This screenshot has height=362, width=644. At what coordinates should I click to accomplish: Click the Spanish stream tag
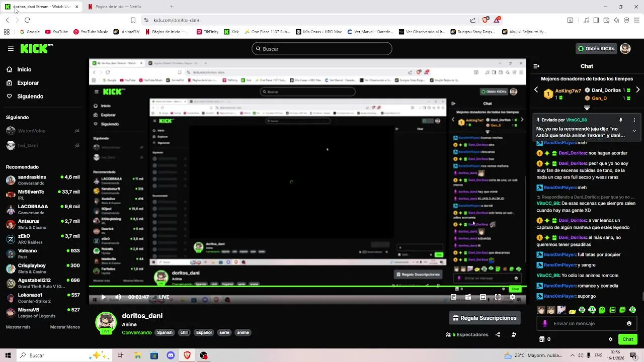pyautogui.click(x=165, y=332)
